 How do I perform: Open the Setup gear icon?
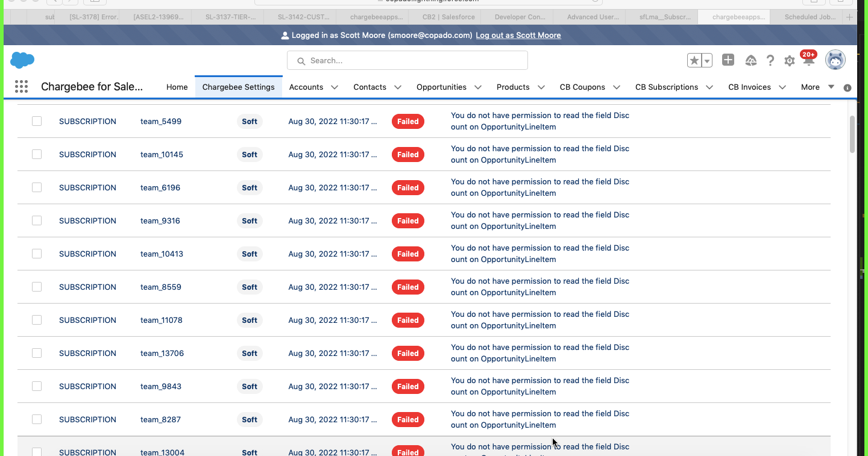(x=789, y=61)
